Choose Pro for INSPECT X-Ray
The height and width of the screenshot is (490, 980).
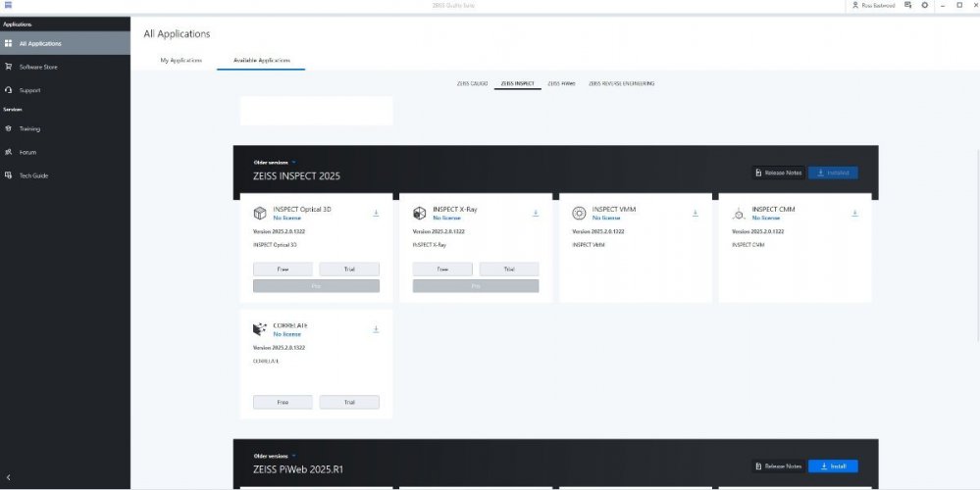[x=476, y=286]
